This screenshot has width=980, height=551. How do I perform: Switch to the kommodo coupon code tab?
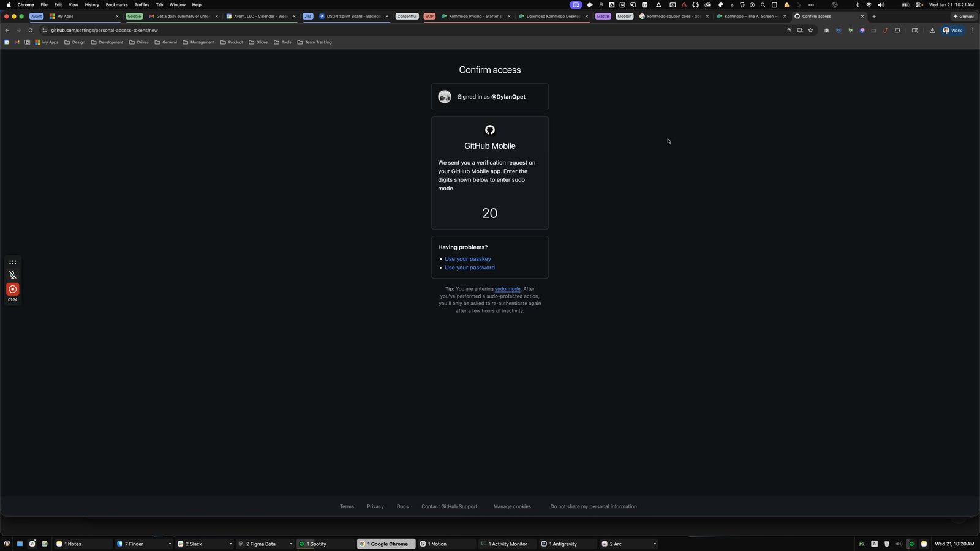point(674,17)
